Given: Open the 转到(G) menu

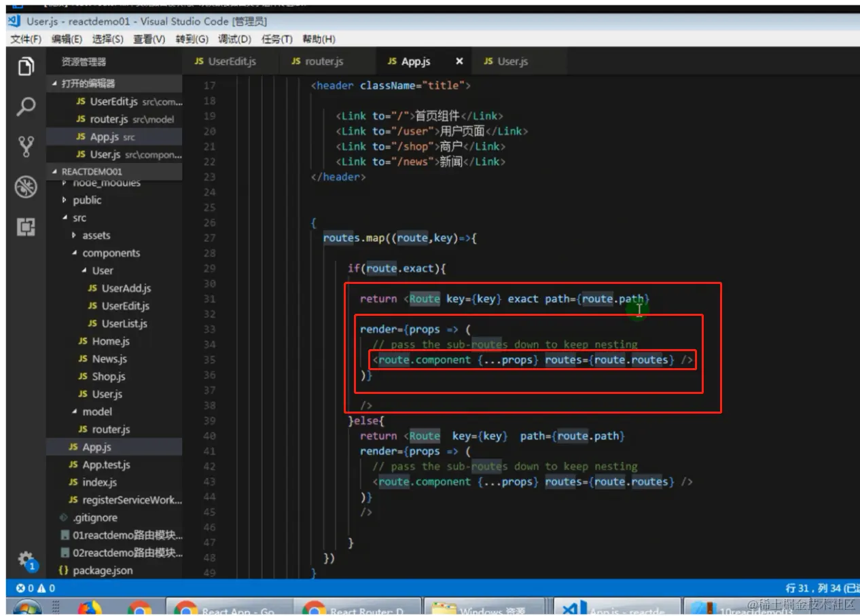Looking at the screenshot, I should 192,39.
